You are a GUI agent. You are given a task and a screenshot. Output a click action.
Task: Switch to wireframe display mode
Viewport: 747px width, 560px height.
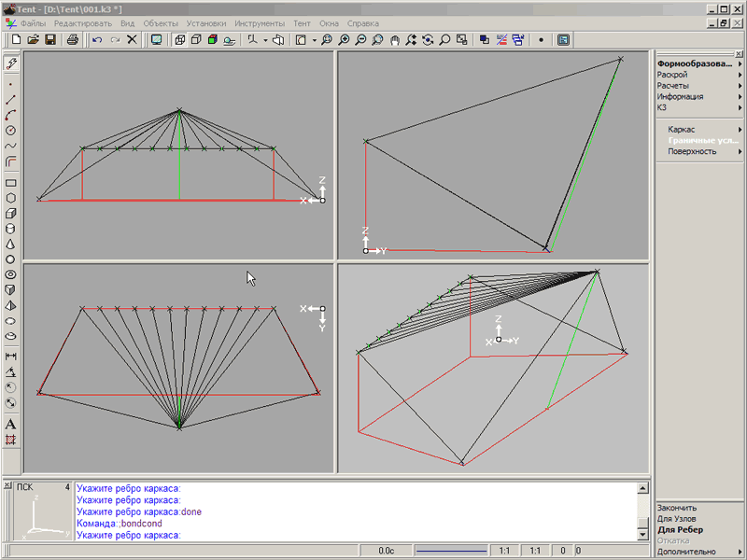coord(179,40)
